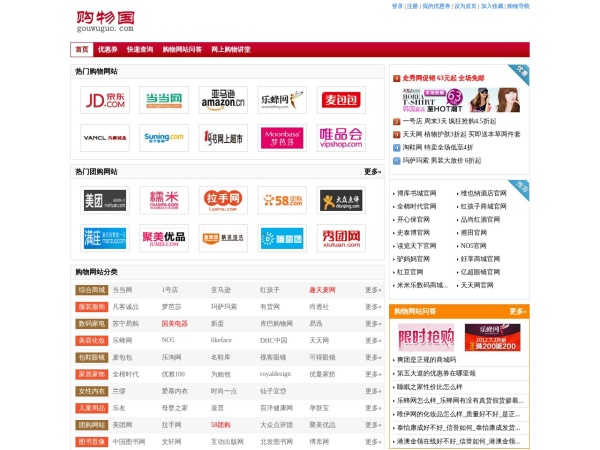
Task: Open the 乐蜂网 logo tile
Action: [282, 100]
